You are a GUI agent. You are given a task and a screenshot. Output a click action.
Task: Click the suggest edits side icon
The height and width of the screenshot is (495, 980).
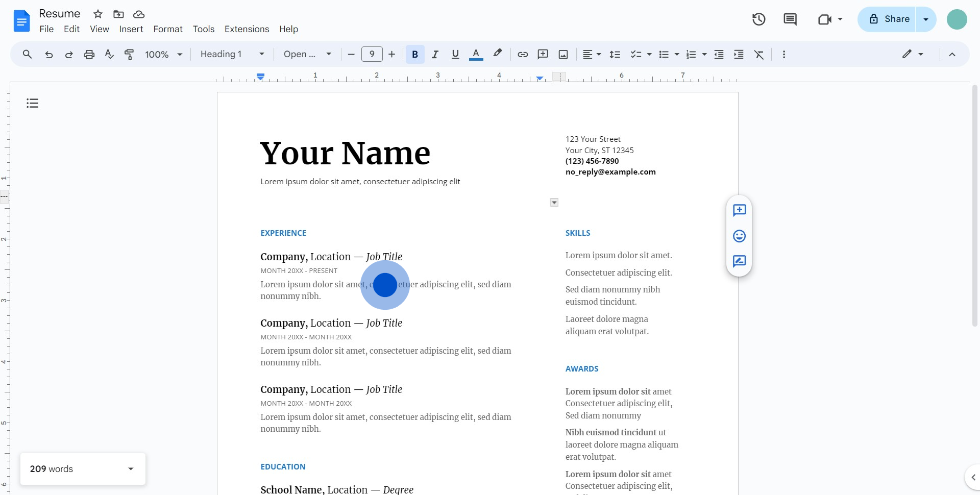click(739, 261)
